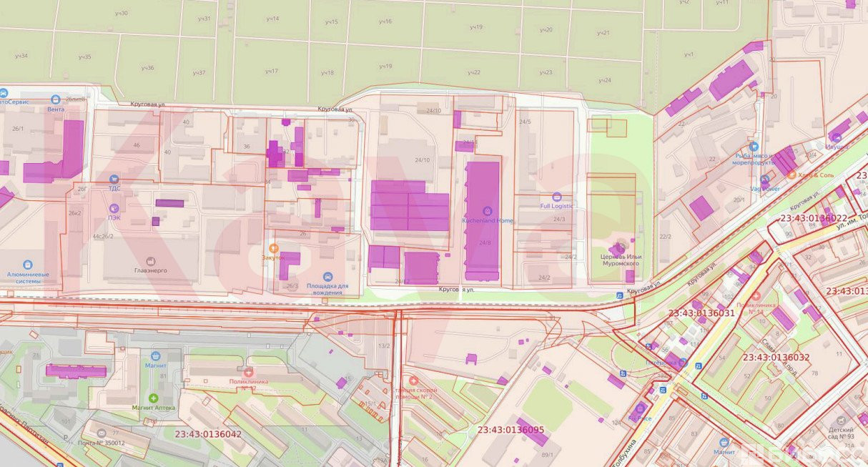Click the Алюминиевые системы shop icon
The height and width of the screenshot is (467, 868).
click(x=27, y=265)
